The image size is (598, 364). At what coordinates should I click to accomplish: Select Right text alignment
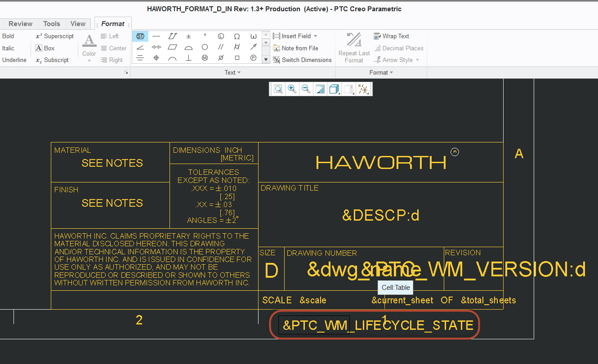(x=111, y=60)
